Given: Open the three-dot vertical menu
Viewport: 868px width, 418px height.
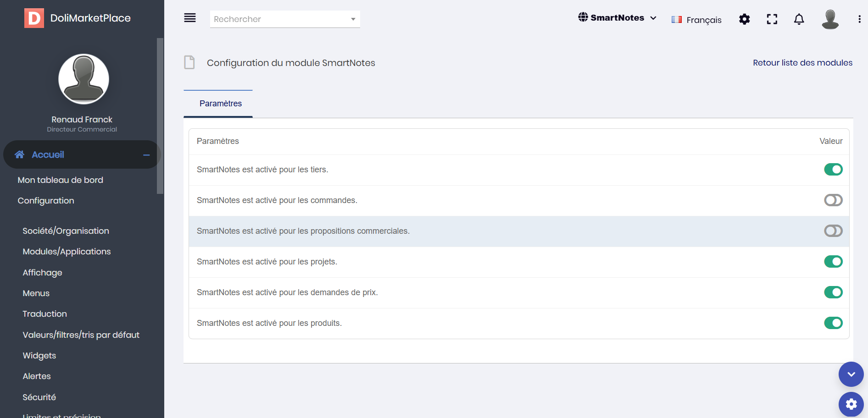Looking at the screenshot, I should click(x=859, y=19).
